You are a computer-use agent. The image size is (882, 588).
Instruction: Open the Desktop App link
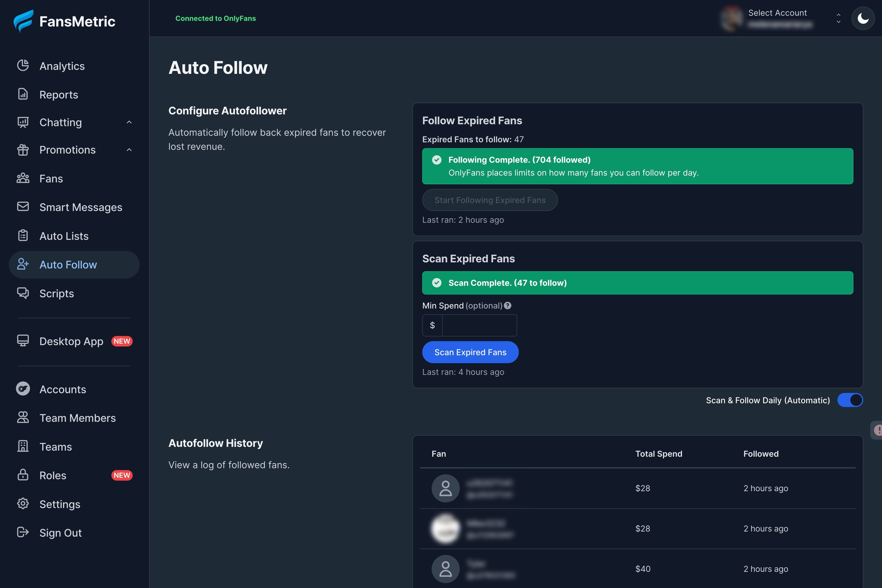[74, 341]
